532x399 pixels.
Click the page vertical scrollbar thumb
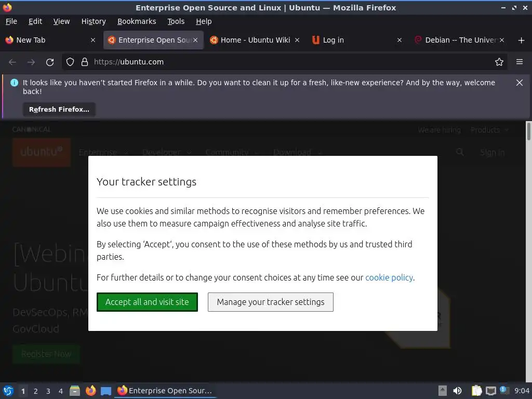point(528,131)
